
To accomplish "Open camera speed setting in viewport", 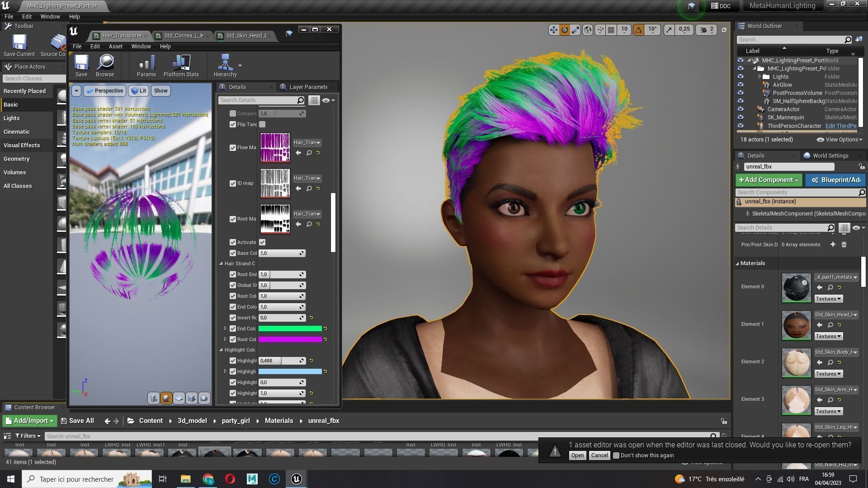I will pos(707,30).
